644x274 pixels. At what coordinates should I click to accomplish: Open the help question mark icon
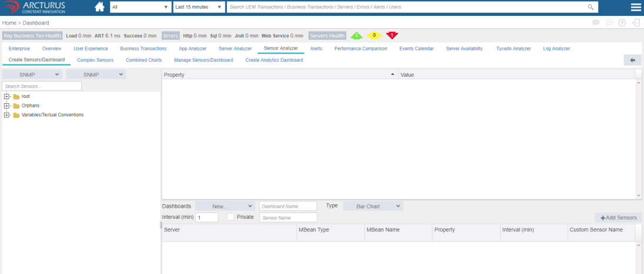tap(622, 23)
